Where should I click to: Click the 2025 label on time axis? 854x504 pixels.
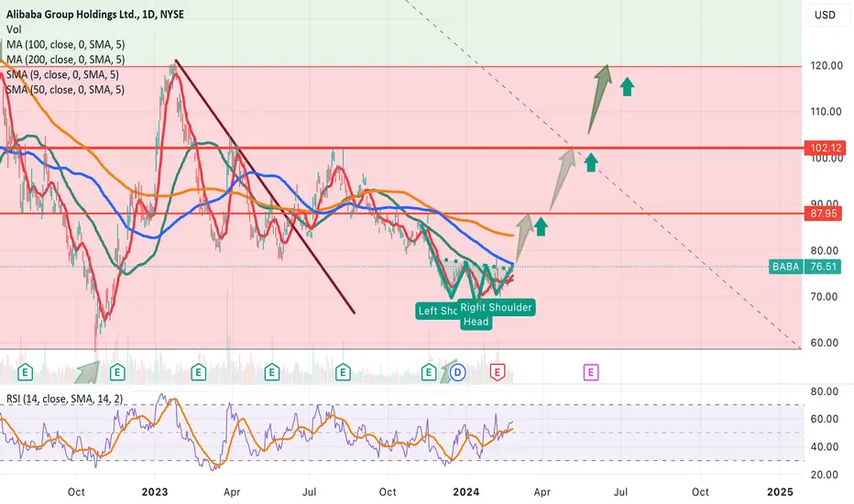click(780, 492)
